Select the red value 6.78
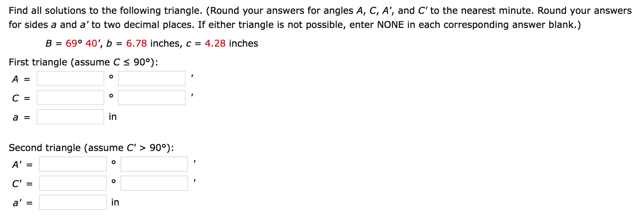 pyautogui.click(x=136, y=43)
